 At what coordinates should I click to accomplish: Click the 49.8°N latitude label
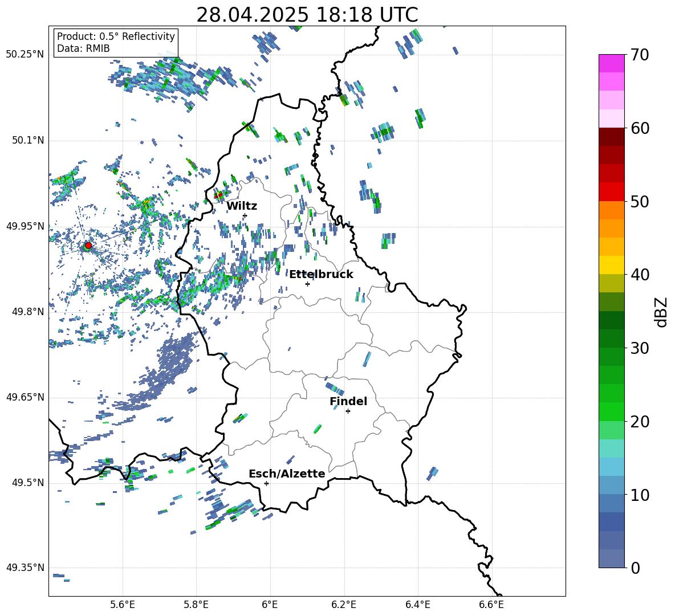coord(27,312)
